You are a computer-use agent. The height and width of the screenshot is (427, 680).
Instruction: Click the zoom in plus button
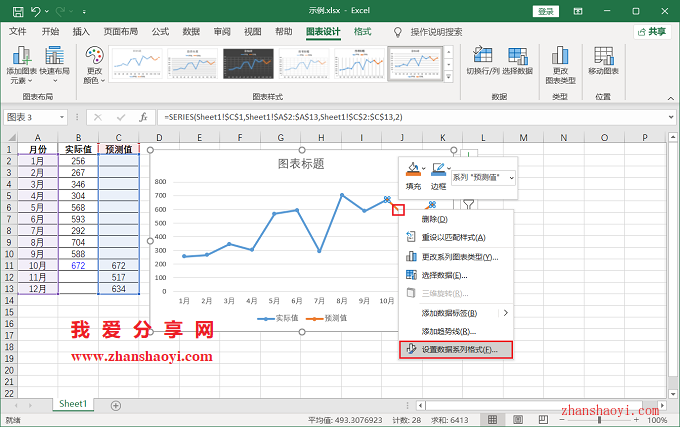[x=636, y=420]
